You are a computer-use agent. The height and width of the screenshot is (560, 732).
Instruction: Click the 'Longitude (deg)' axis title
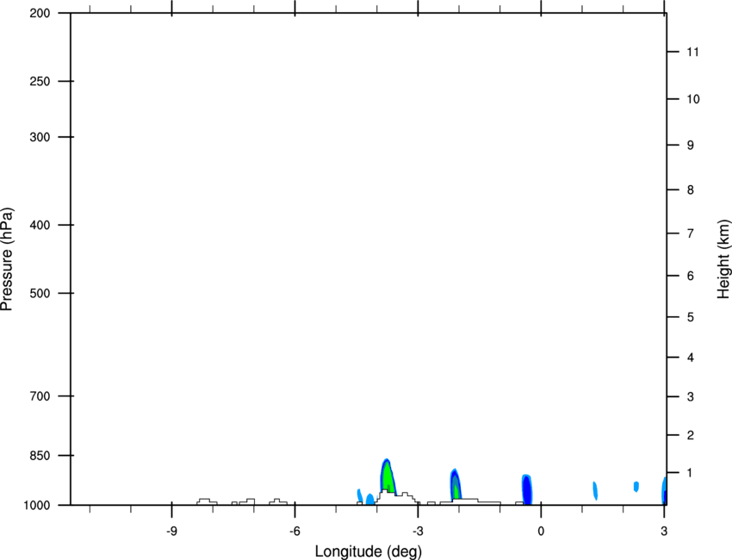(368, 551)
